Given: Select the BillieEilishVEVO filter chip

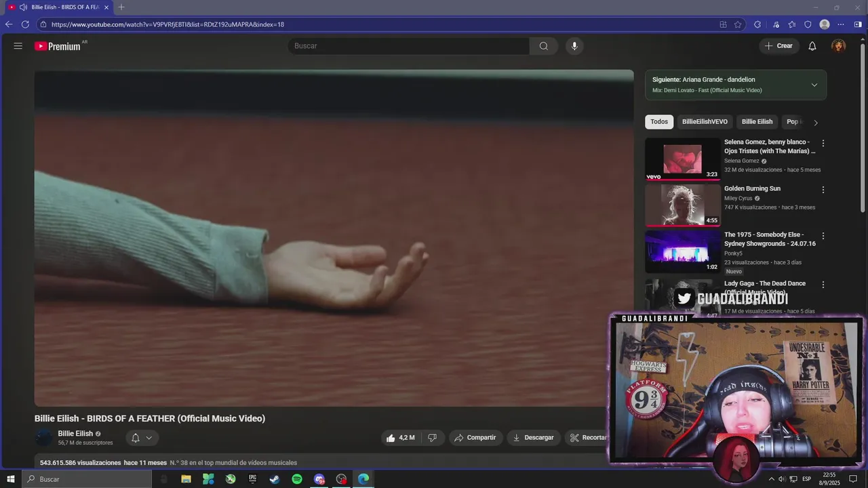Looking at the screenshot, I should point(705,122).
